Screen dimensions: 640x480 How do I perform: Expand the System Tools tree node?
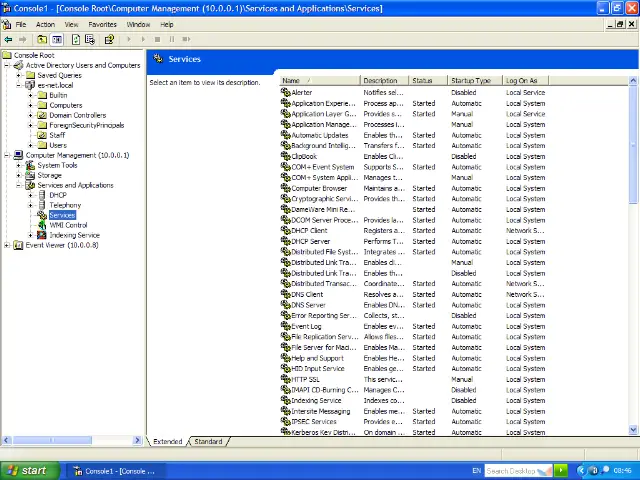tap(19, 165)
